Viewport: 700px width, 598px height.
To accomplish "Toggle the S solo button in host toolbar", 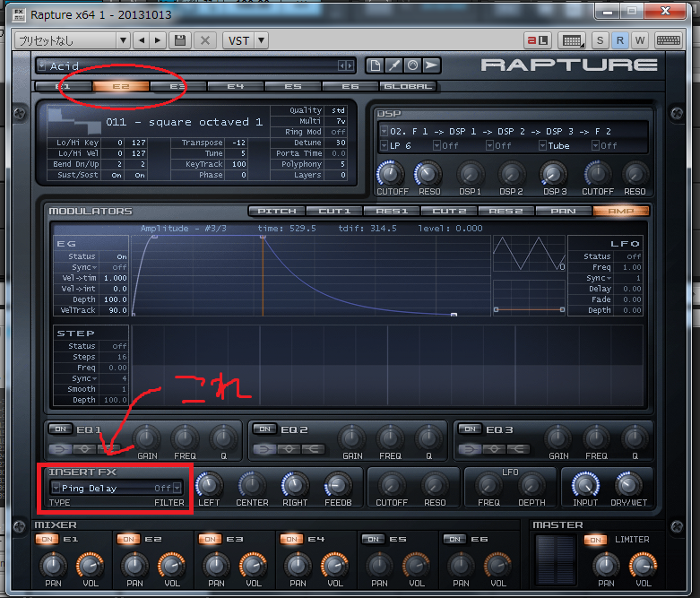I will pos(600,40).
